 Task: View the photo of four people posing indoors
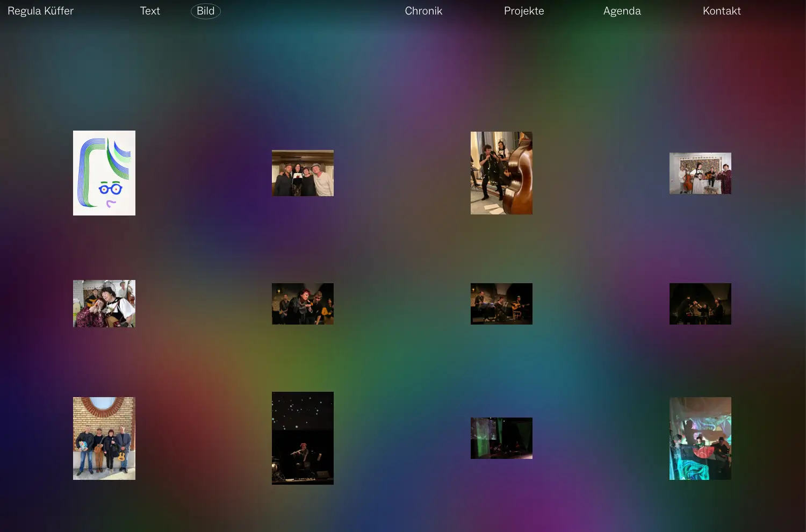(x=303, y=173)
